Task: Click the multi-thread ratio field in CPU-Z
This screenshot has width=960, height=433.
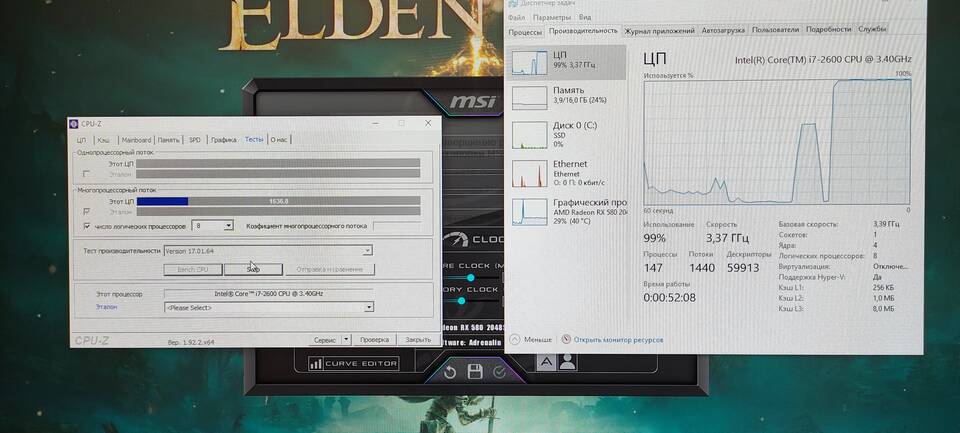Action: [396, 227]
